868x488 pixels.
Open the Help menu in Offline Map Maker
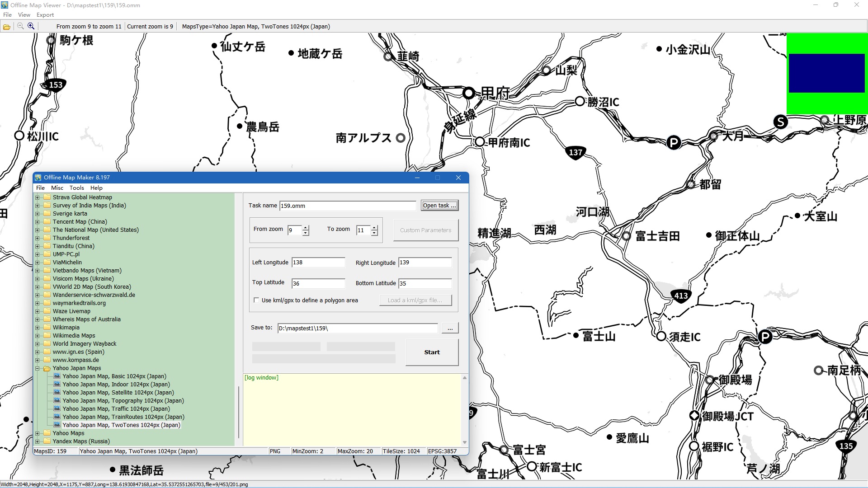pyautogui.click(x=96, y=188)
